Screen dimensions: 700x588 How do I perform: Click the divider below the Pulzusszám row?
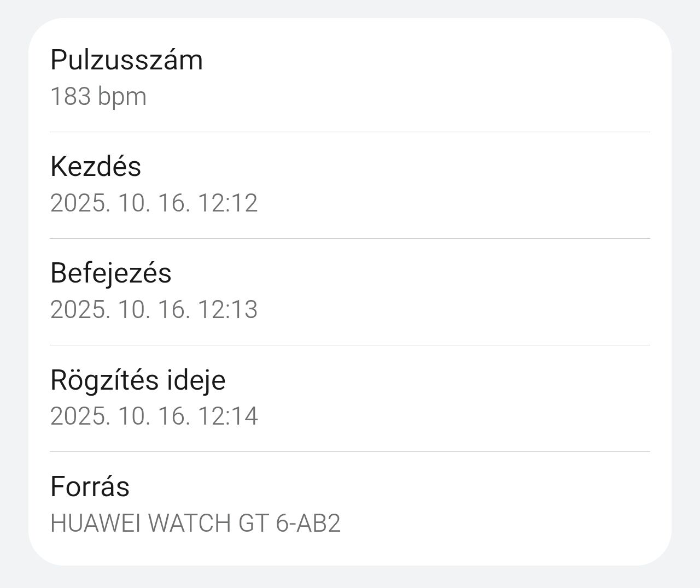350,132
